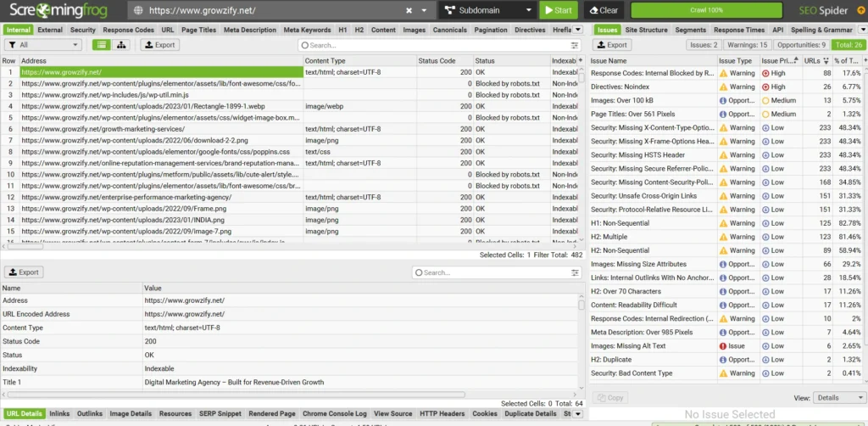Open the Directives tab
868x426 pixels.
[530, 30]
